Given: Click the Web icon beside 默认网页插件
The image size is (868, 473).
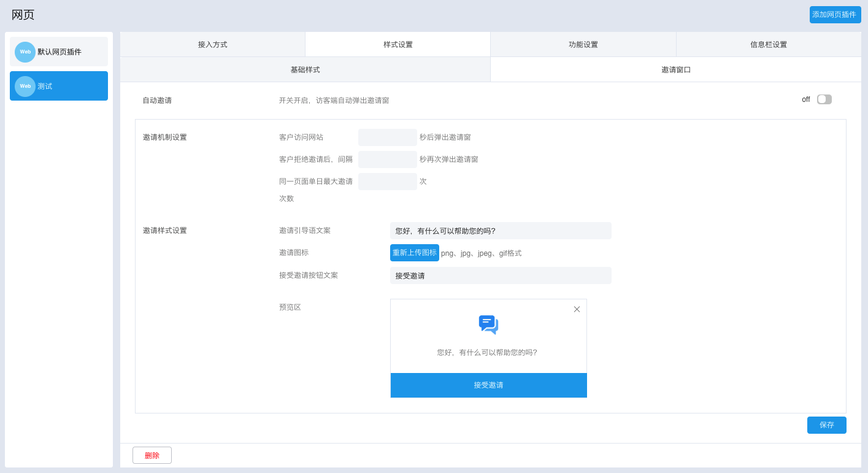Looking at the screenshot, I should (25, 52).
